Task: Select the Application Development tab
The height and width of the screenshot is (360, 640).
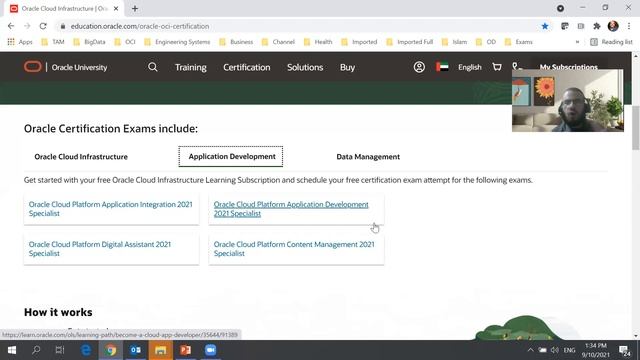Action: [231, 156]
